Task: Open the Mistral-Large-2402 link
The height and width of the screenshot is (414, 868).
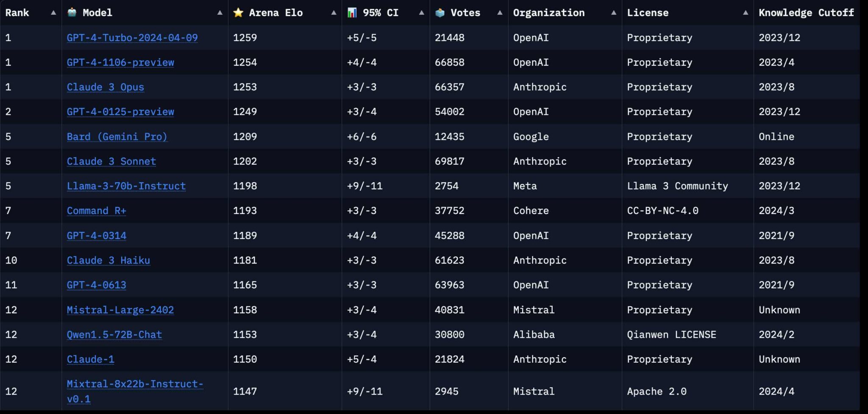Action: click(120, 310)
